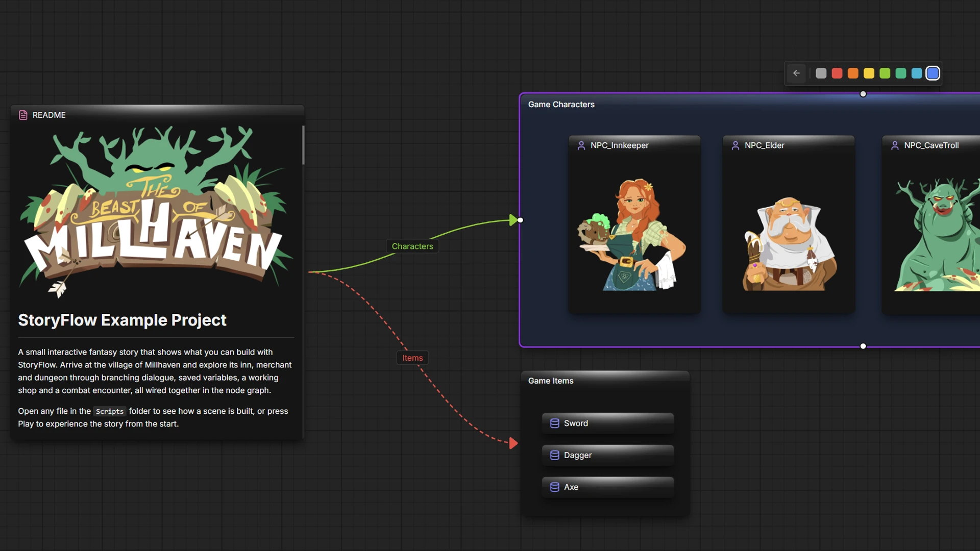Select the NPC_Elder node title

765,146
